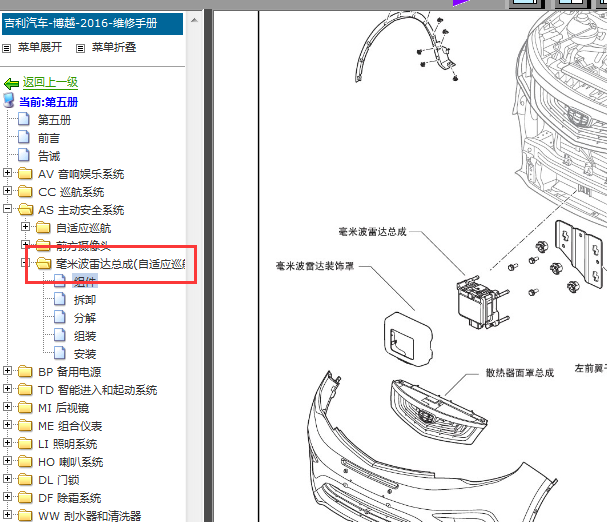Click 菜单展开 to expand all menus

(x=40, y=47)
